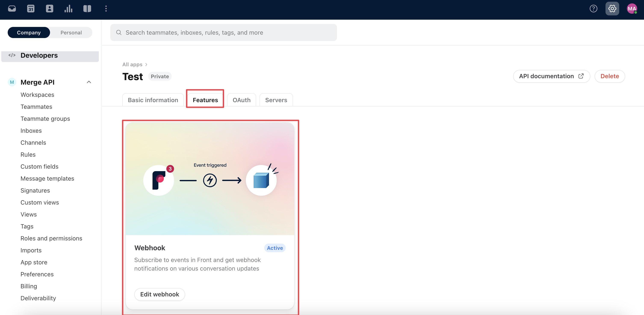Open the Servers tab
Image resolution: width=644 pixels, height=315 pixels.
pyautogui.click(x=276, y=100)
